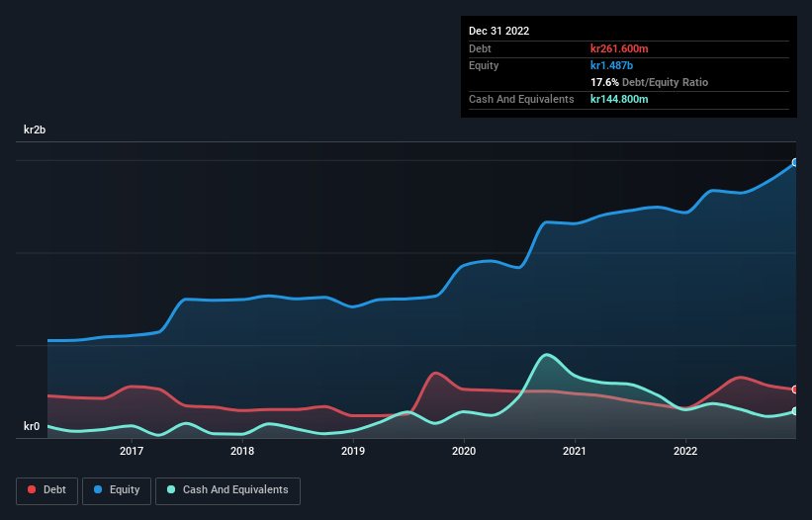Click the Cash And Equivalents tooltip row label
The height and width of the screenshot is (520, 812).
[x=521, y=99]
